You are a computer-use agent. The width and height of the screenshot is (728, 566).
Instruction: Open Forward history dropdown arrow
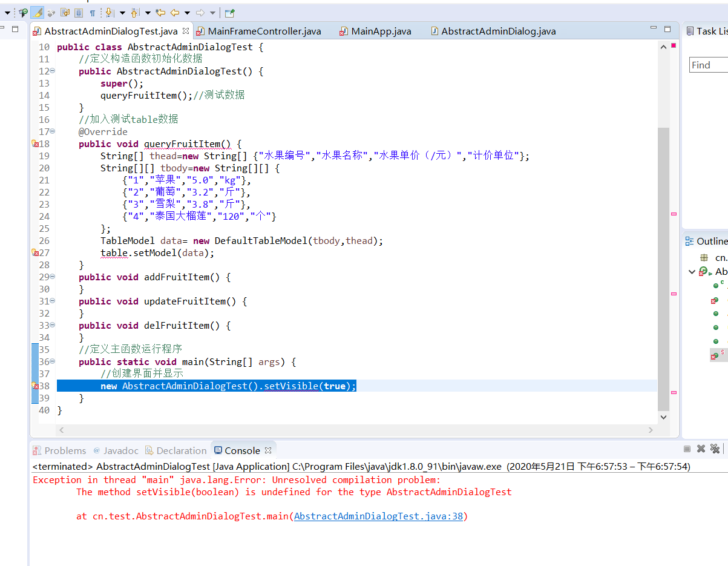click(212, 13)
